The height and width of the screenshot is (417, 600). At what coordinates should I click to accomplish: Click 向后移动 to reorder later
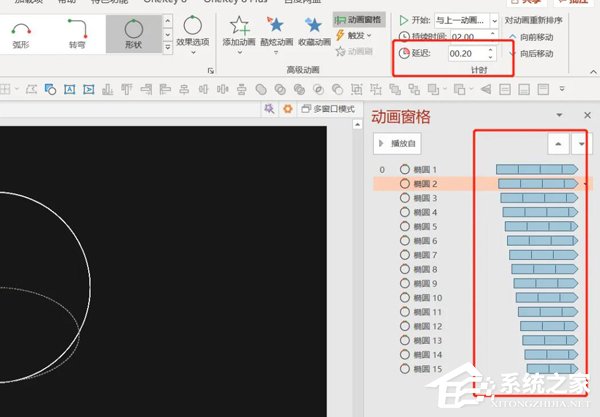[532, 54]
